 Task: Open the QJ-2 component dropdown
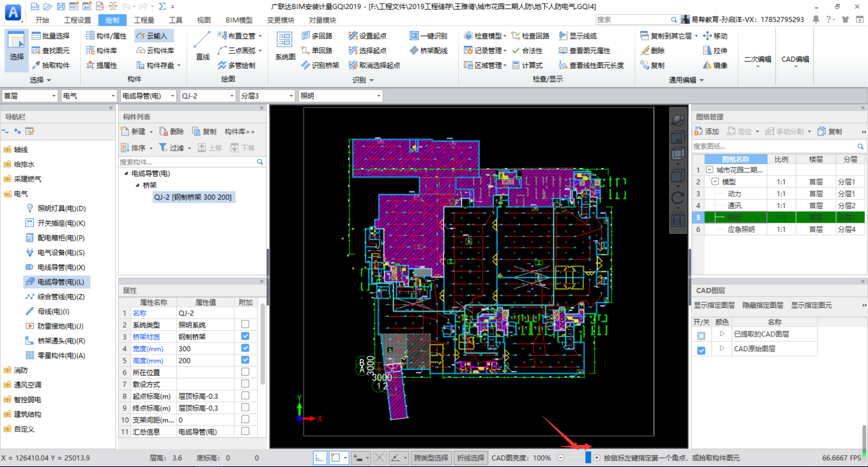[208, 96]
